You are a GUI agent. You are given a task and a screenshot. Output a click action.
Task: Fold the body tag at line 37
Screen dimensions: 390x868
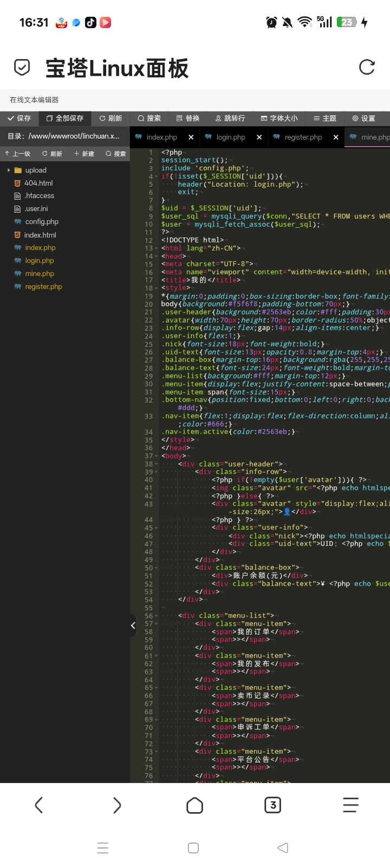pyautogui.click(x=157, y=456)
